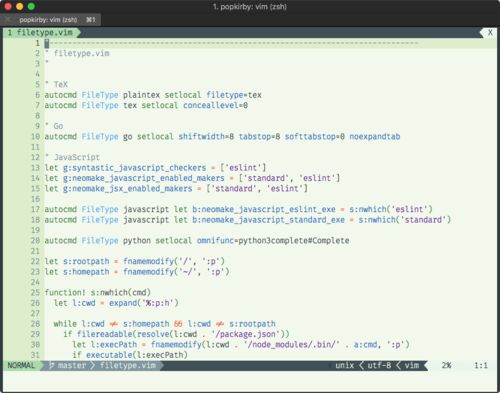500x393 pixels.
Task: Click the 'while' keyword on line 28
Action: click(x=65, y=324)
